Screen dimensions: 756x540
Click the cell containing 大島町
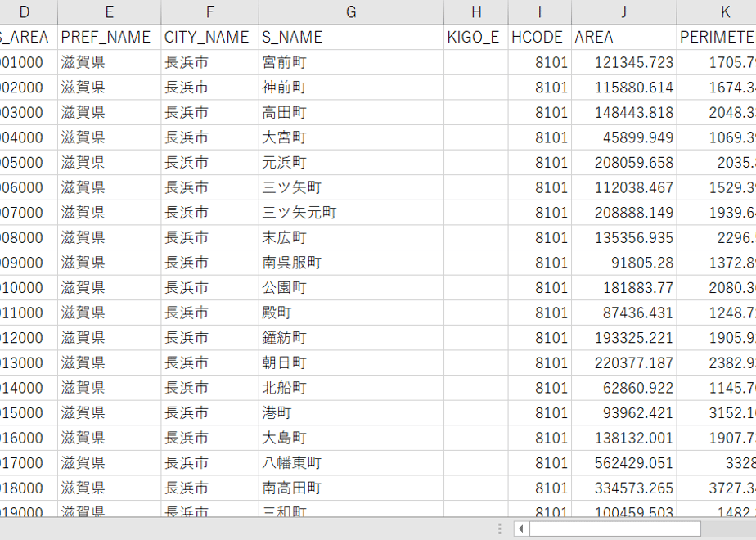tap(351, 439)
